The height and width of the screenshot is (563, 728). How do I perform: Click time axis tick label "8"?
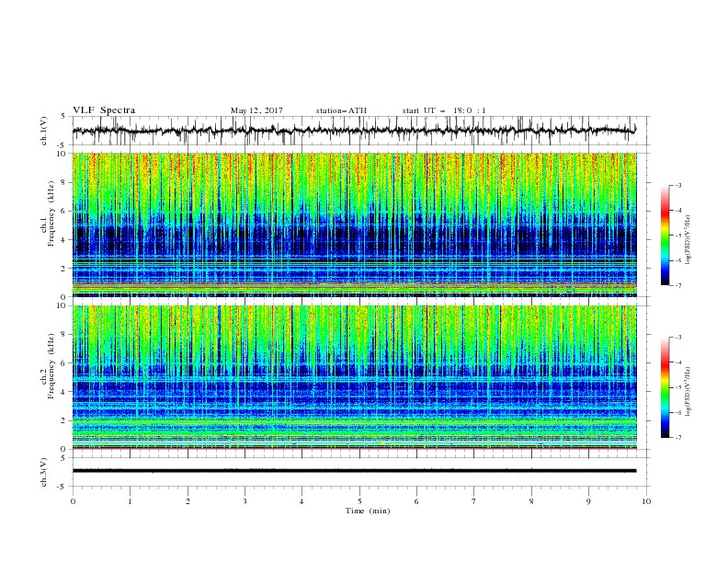(x=531, y=501)
